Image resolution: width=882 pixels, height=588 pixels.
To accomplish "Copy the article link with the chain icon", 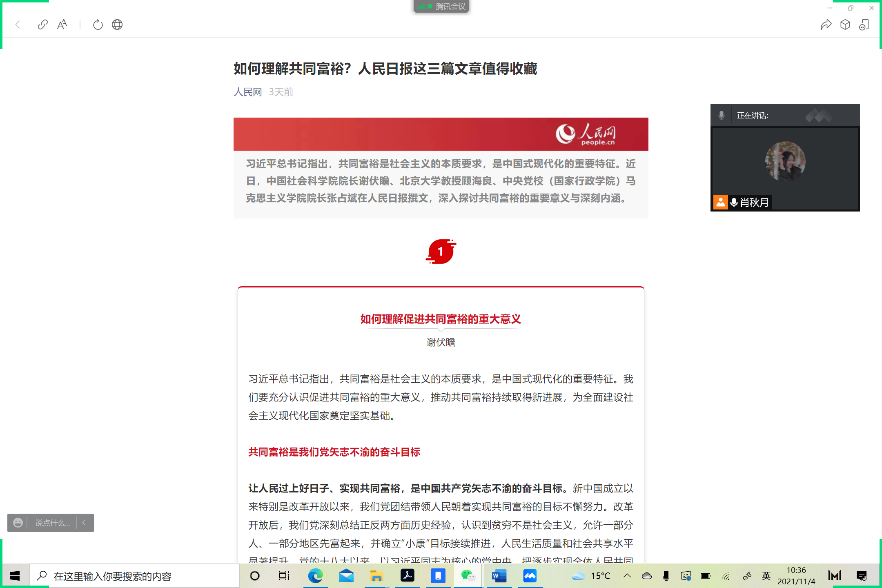I will tap(42, 24).
